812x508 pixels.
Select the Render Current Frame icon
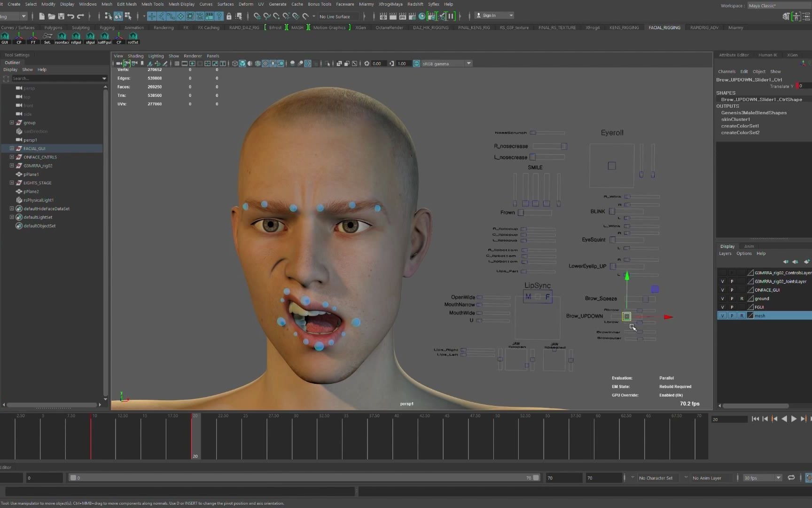393,16
